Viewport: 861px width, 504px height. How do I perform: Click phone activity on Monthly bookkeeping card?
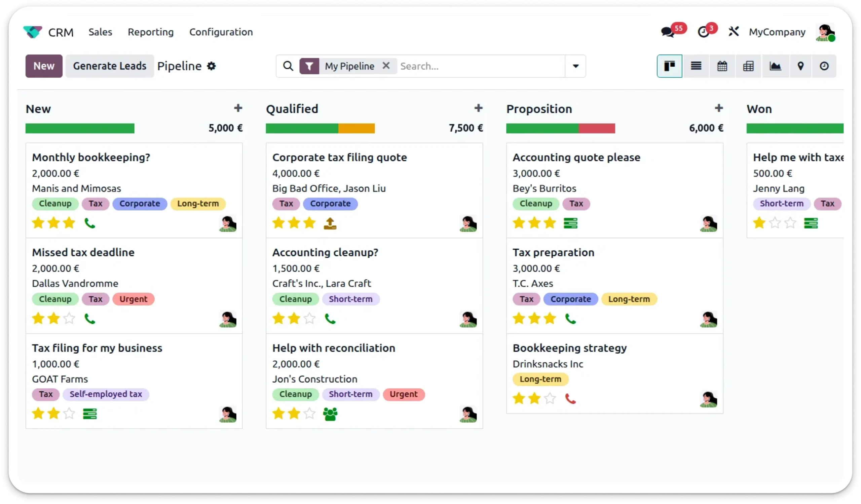[89, 223]
